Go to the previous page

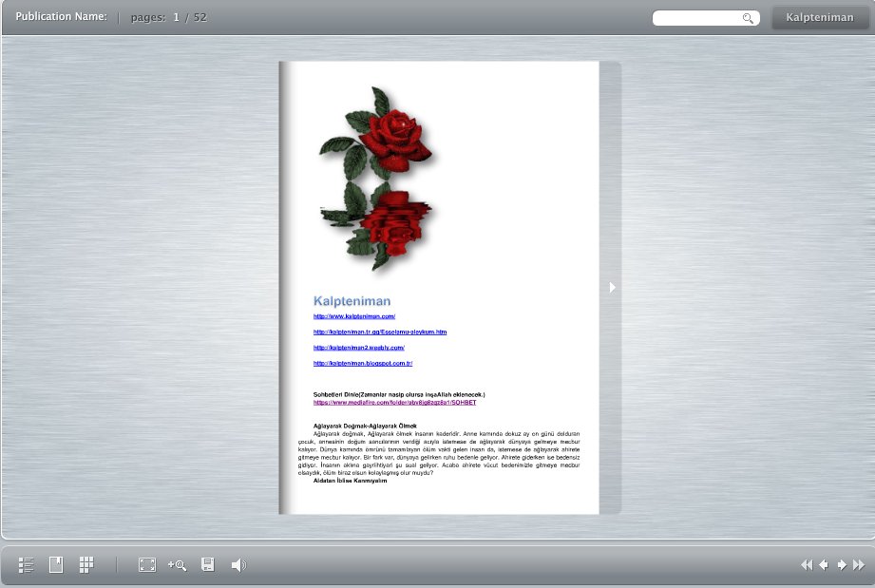pyautogui.click(x=824, y=565)
